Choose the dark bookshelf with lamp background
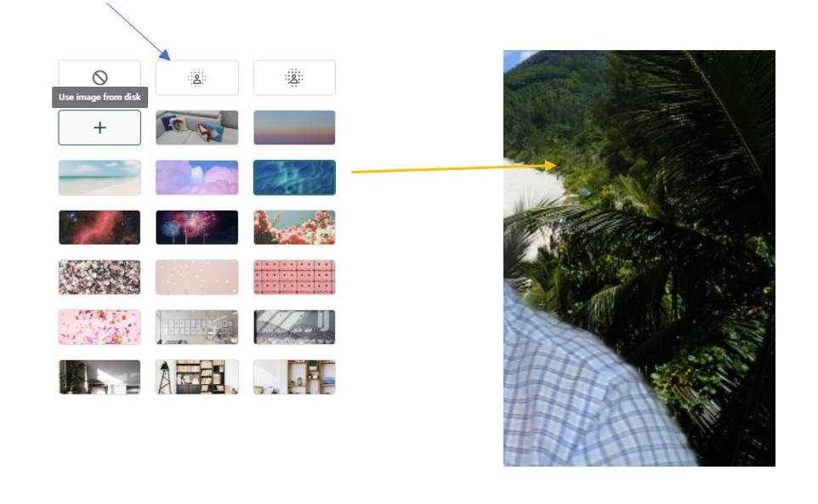This screenshot has width=818, height=504. click(196, 377)
